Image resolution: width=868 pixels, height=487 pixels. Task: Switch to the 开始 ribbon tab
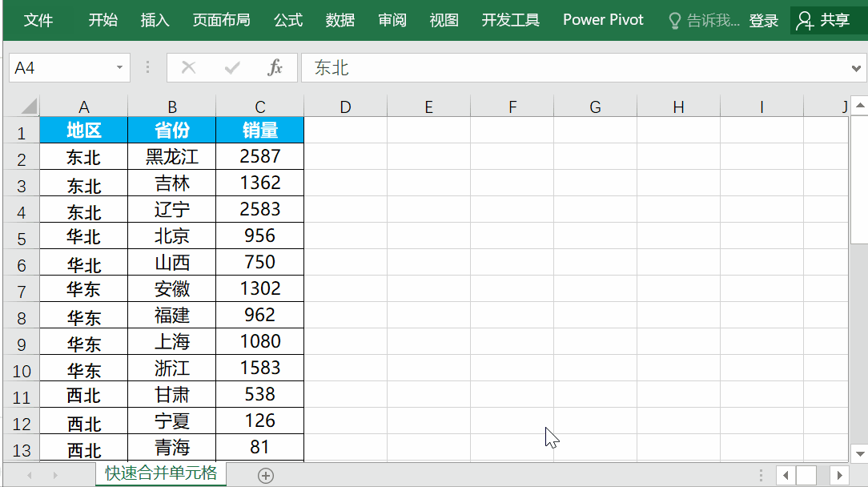pyautogui.click(x=103, y=21)
